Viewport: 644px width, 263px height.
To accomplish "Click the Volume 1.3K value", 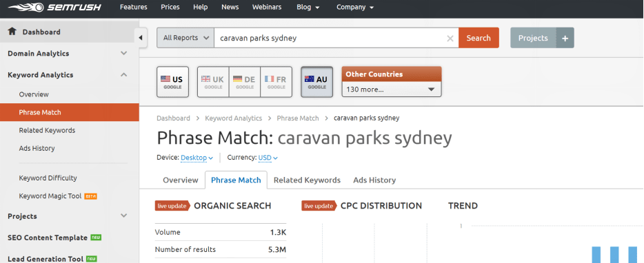I will pyautogui.click(x=278, y=232).
